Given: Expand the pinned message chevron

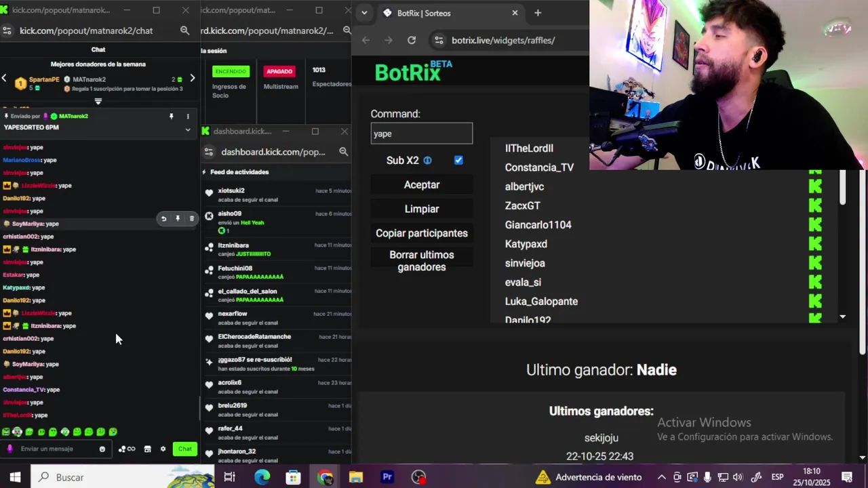Looking at the screenshot, I should coord(188,129).
